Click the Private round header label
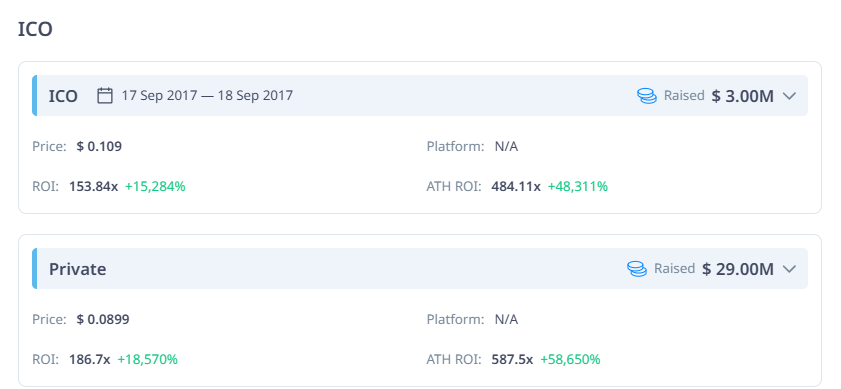 78,269
